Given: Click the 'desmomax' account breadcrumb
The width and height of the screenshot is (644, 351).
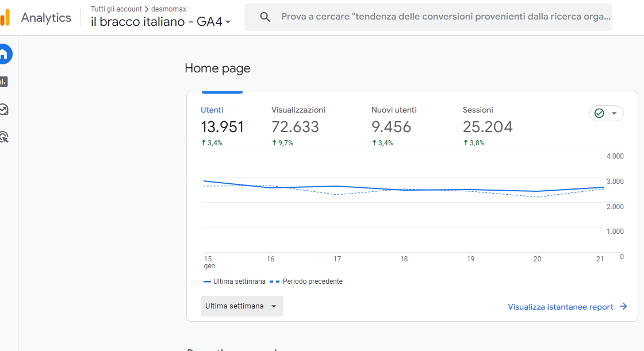Looking at the screenshot, I should (x=168, y=9).
